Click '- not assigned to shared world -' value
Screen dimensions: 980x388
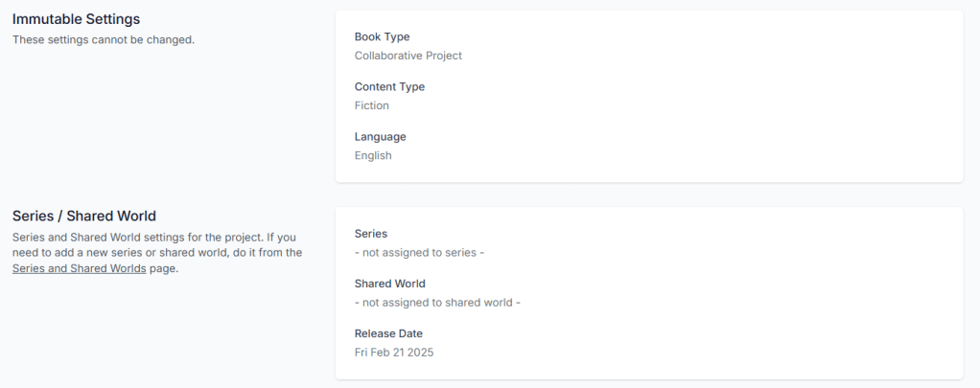(437, 303)
